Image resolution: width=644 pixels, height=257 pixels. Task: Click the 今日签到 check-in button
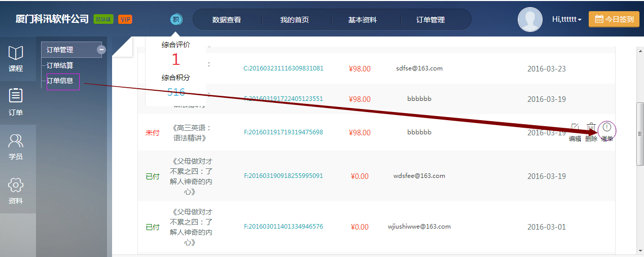pos(614,19)
